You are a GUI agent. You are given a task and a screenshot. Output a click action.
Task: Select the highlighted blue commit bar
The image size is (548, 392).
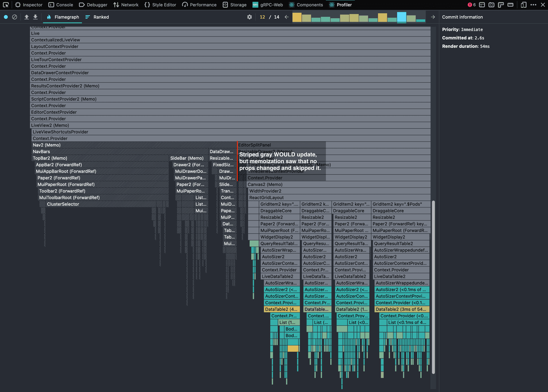401,17
